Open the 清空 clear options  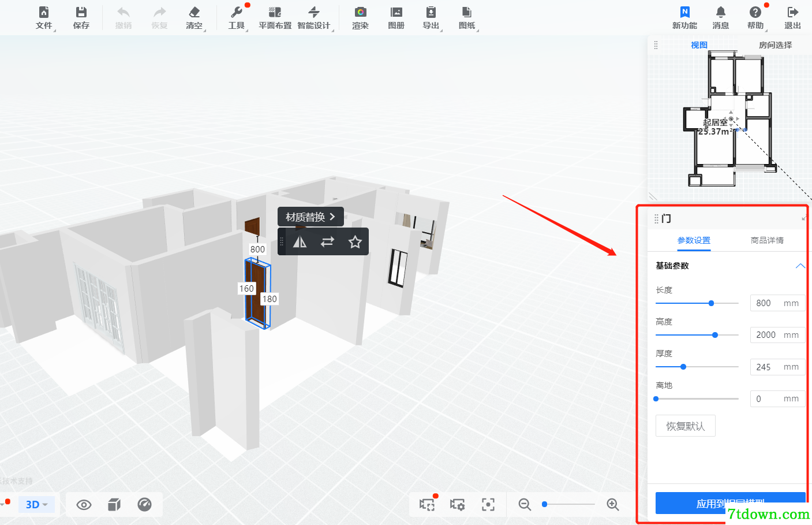(194, 18)
